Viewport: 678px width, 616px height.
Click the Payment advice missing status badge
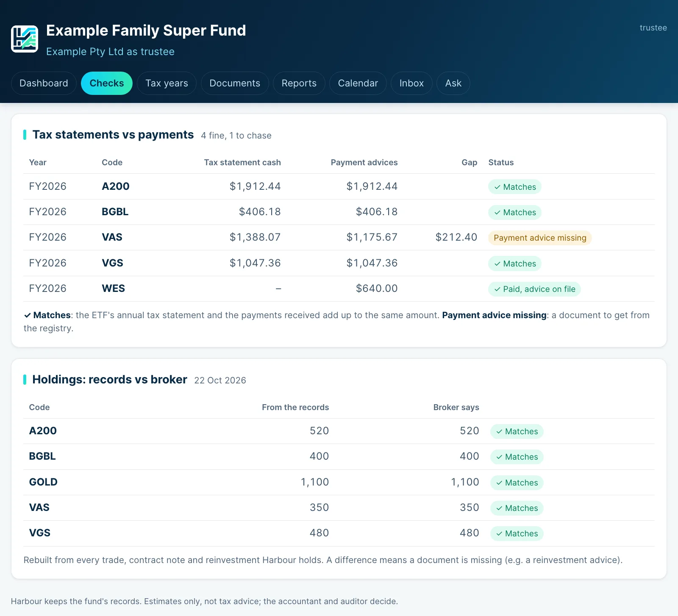[540, 238]
